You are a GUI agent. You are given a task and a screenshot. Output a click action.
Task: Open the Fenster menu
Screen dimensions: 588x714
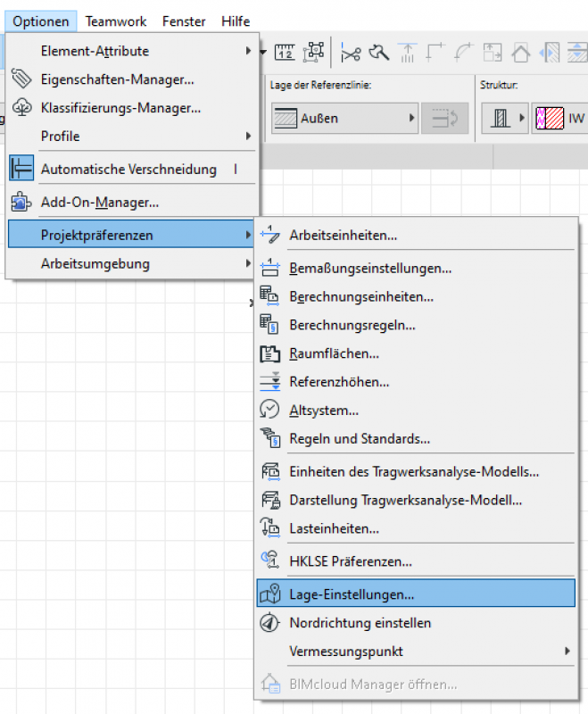(x=184, y=21)
